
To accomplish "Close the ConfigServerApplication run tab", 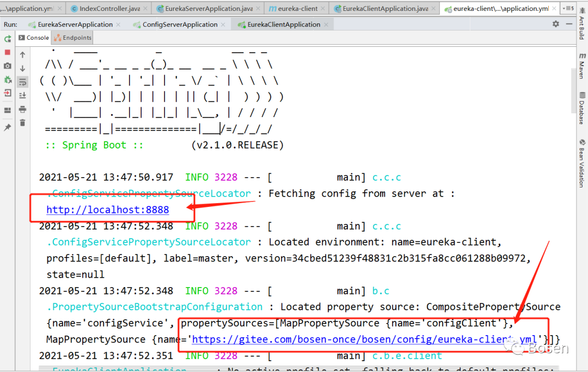I will coord(223,25).
